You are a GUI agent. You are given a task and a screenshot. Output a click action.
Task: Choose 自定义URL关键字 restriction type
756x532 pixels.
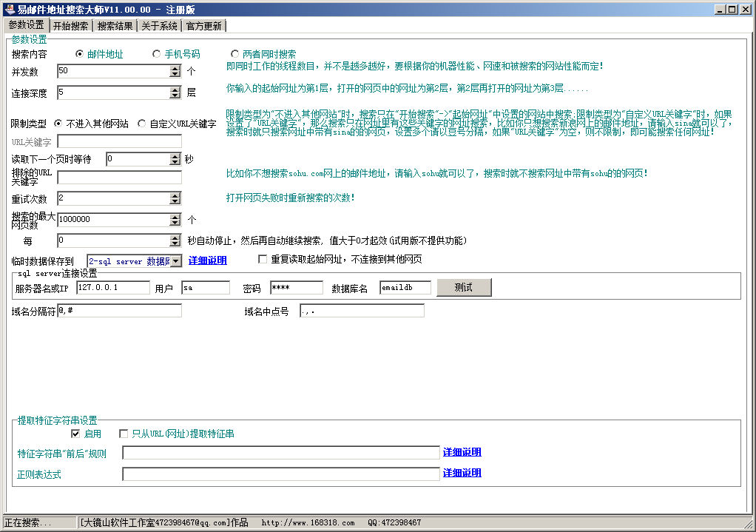click(141, 124)
